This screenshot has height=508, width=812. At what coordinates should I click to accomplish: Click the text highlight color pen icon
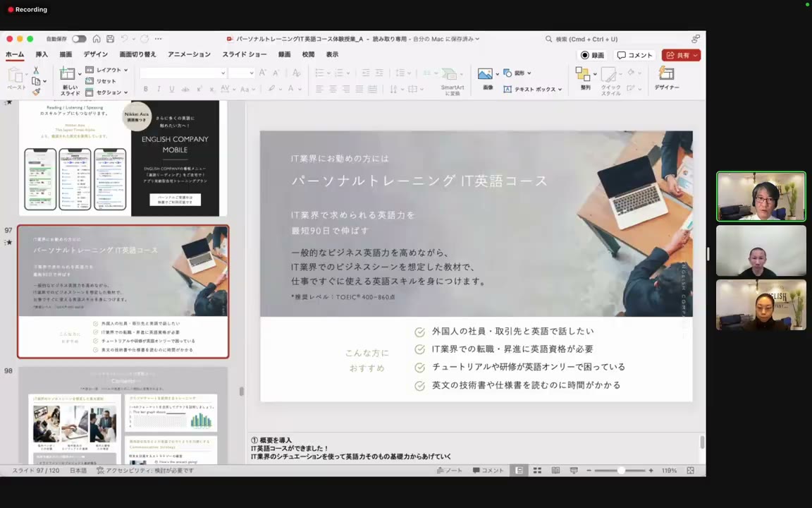point(271,89)
